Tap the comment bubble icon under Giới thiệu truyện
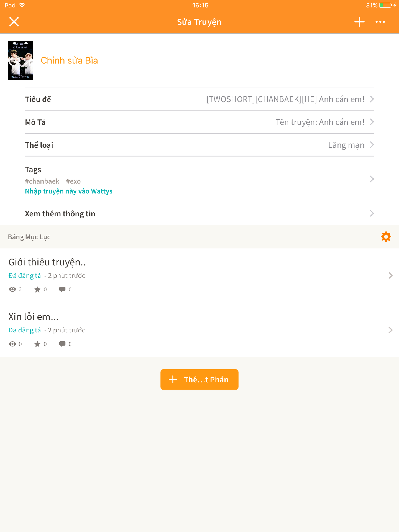The width and height of the screenshot is (399, 532). pos(62,289)
